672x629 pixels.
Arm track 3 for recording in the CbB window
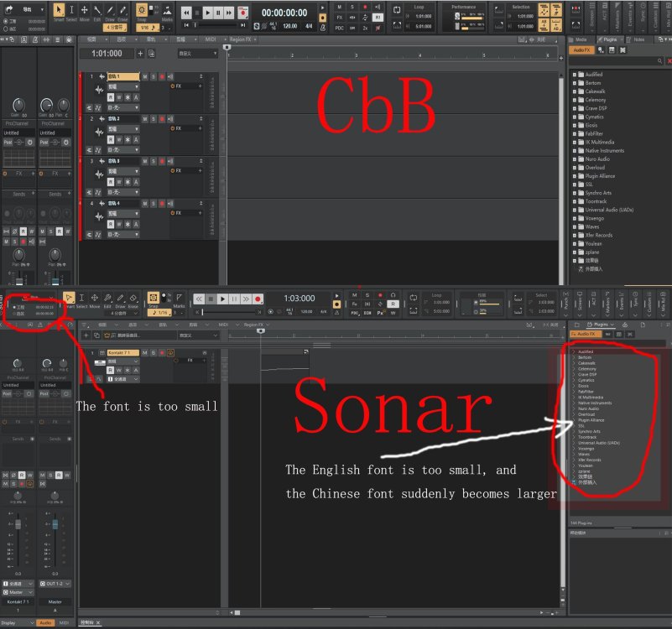click(x=162, y=161)
